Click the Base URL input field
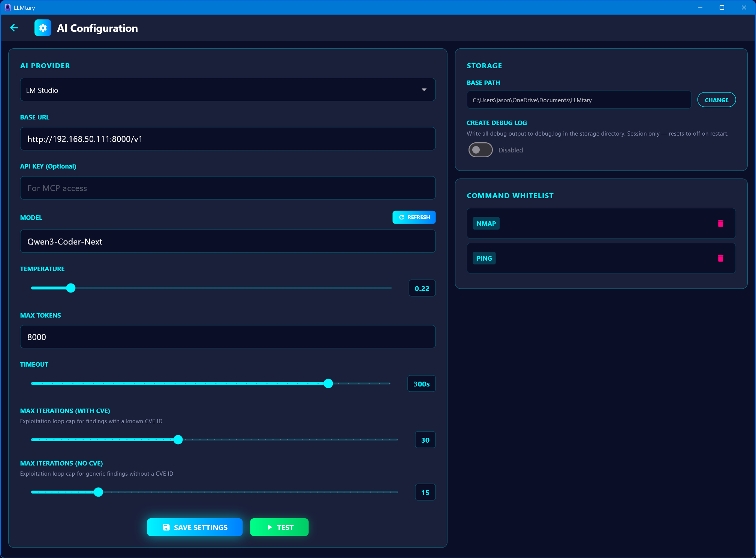 (x=228, y=139)
